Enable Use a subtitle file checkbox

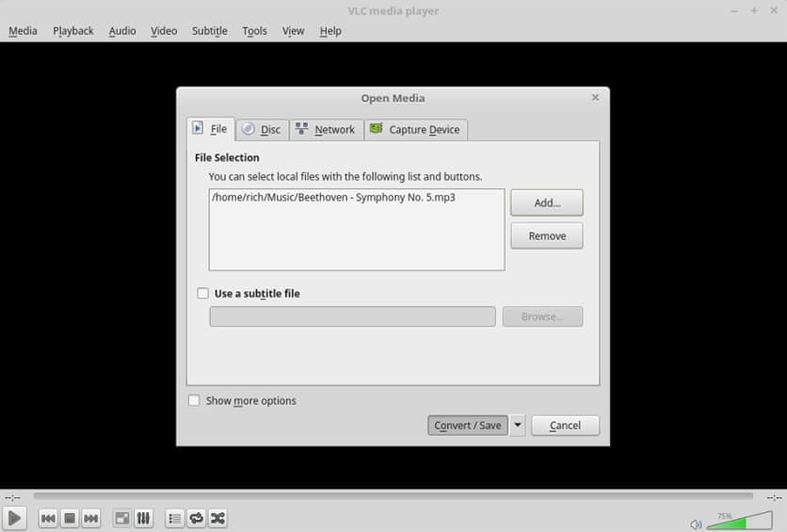tap(202, 293)
